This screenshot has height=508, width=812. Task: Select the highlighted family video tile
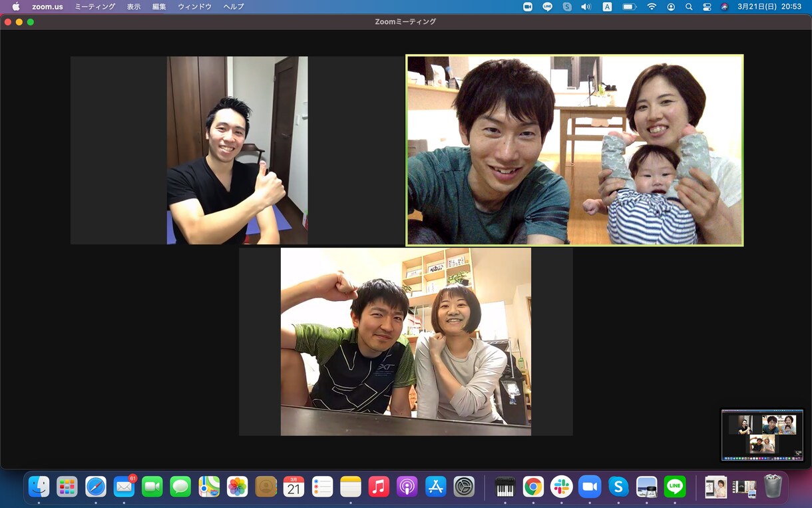tap(574, 150)
